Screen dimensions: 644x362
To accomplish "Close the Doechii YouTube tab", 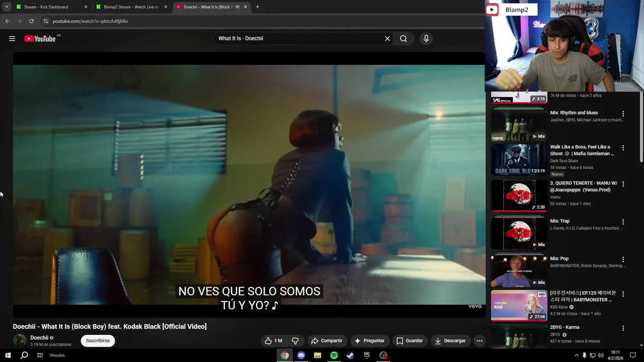I will (246, 7).
